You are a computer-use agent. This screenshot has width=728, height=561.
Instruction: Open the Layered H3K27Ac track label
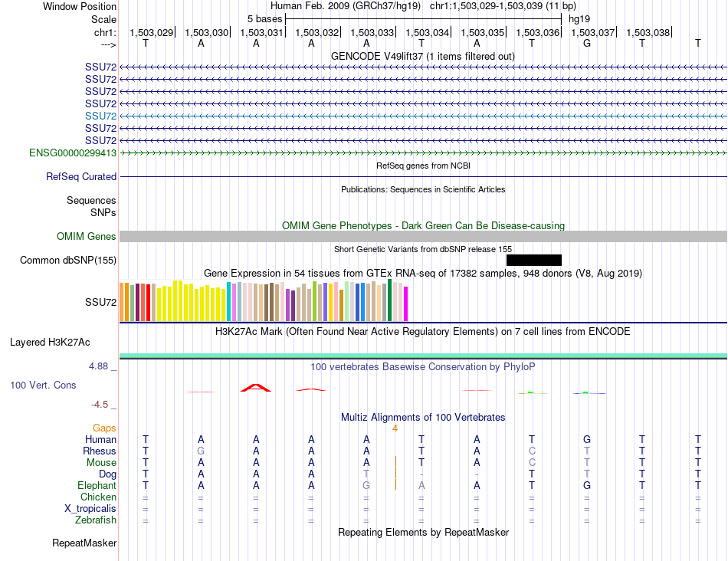pyautogui.click(x=50, y=343)
